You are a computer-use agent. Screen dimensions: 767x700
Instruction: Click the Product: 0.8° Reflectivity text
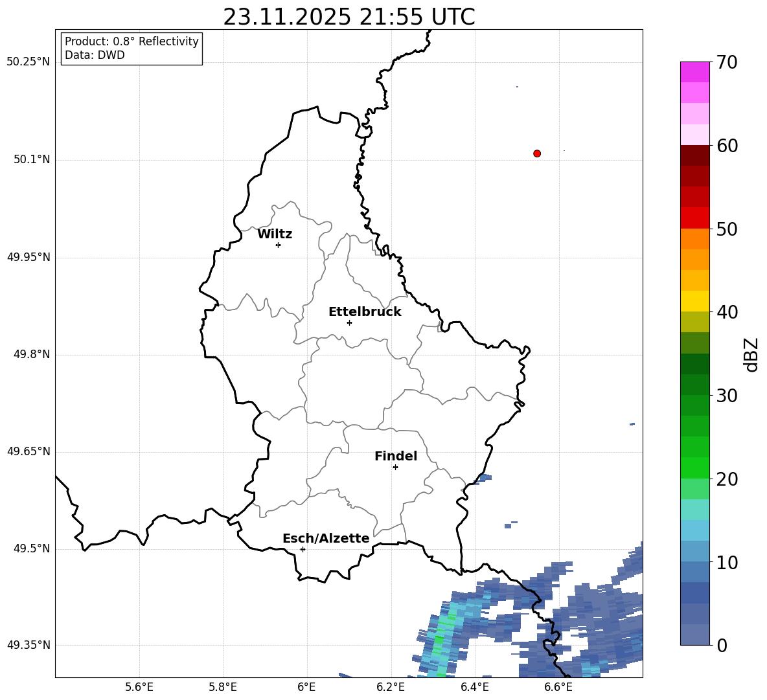click(x=132, y=41)
